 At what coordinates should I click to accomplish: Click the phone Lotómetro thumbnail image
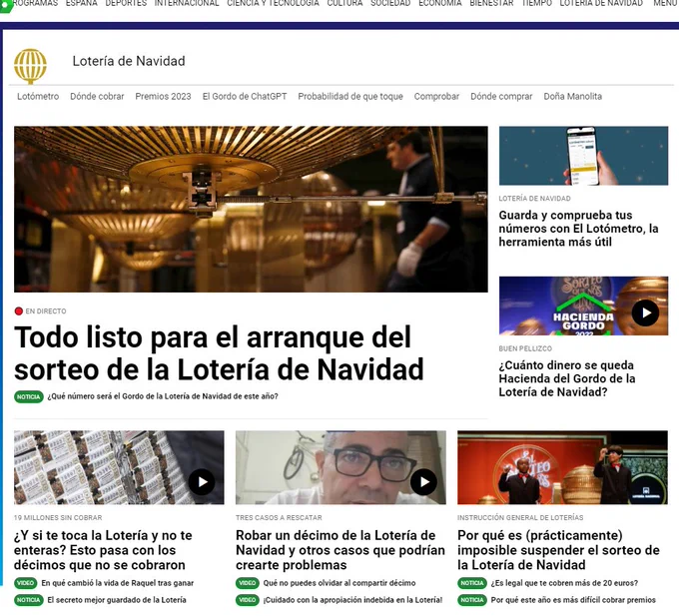click(583, 155)
